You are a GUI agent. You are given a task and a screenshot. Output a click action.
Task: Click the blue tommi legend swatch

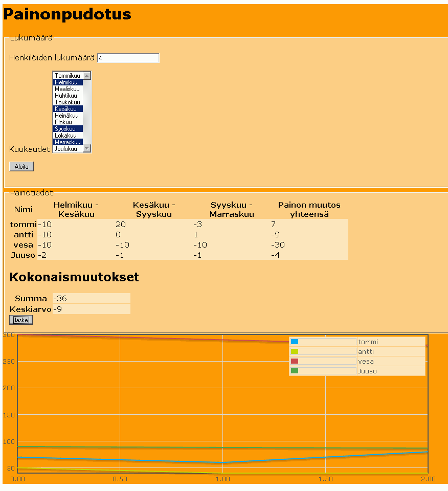tap(295, 342)
